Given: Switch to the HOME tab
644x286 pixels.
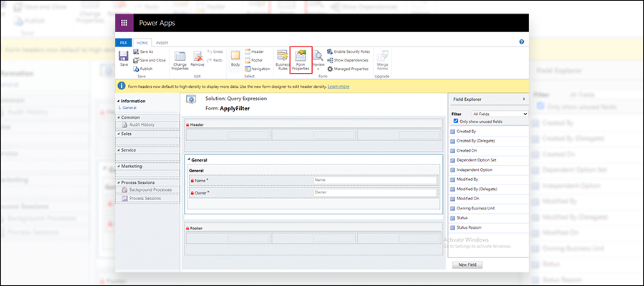Looking at the screenshot, I should coord(142,43).
